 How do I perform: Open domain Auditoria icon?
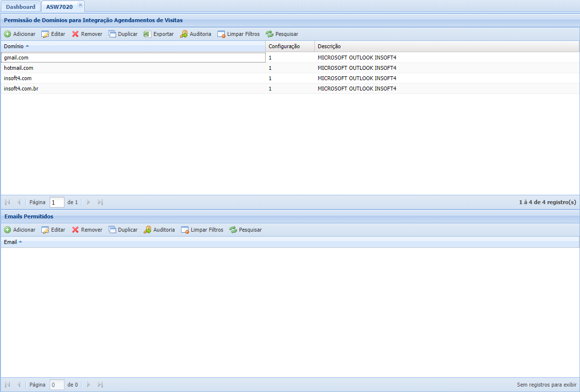pyautogui.click(x=184, y=34)
